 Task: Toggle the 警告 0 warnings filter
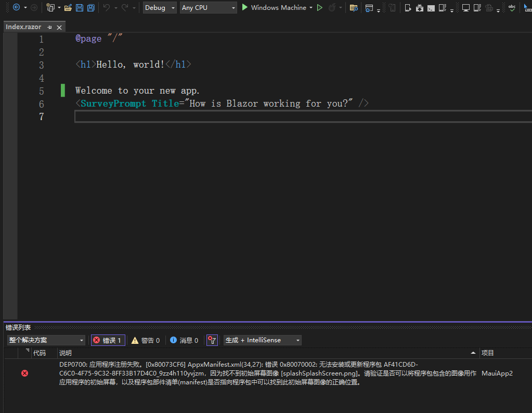[146, 340]
